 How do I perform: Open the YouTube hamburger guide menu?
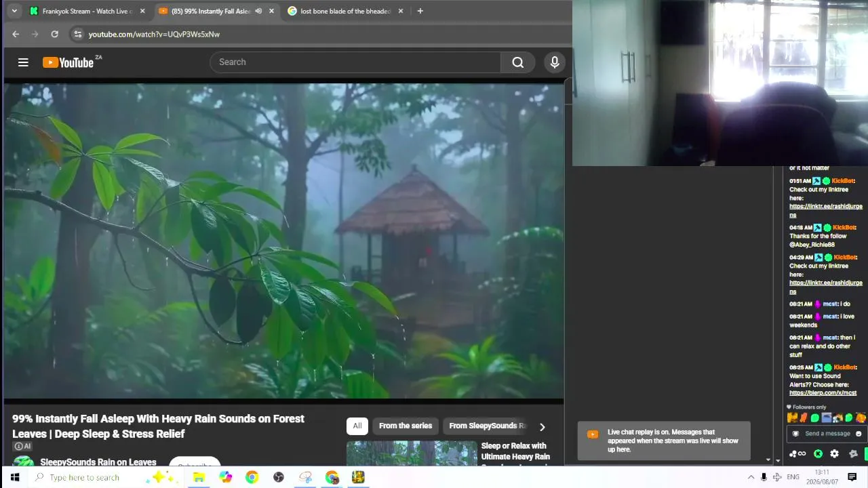23,62
